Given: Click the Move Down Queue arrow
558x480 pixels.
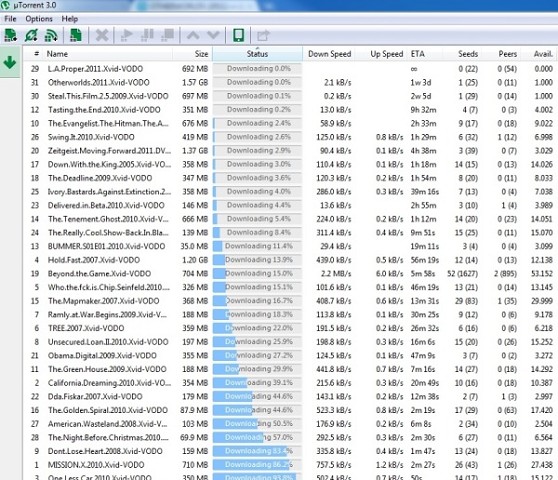Looking at the screenshot, I should (x=213, y=35).
